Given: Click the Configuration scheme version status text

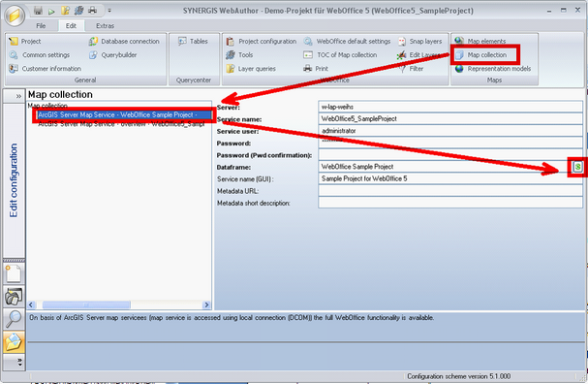Looking at the screenshot, I should pos(458,376).
